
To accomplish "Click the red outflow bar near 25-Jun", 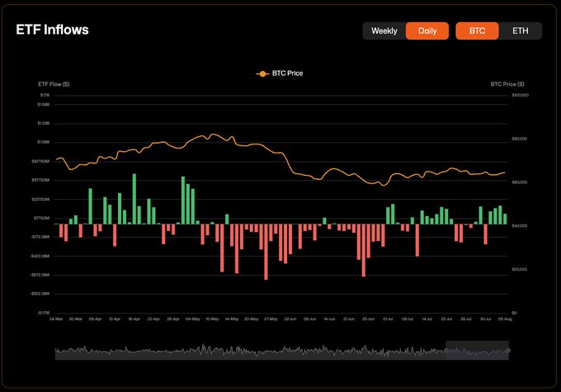I will point(369,241).
